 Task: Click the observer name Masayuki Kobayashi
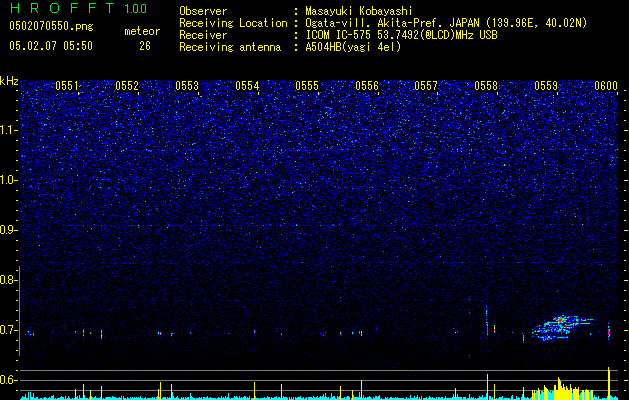358,11
